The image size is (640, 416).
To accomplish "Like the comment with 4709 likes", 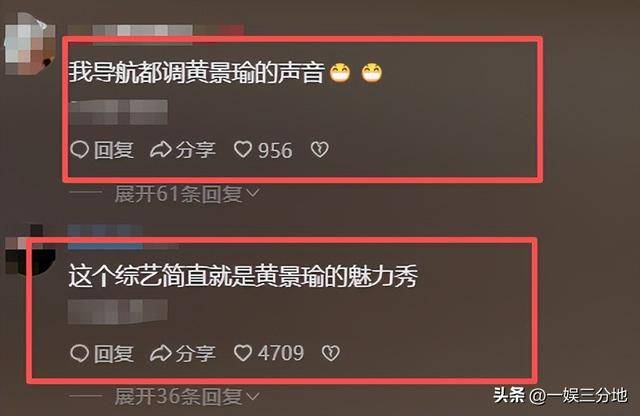I will (x=243, y=354).
